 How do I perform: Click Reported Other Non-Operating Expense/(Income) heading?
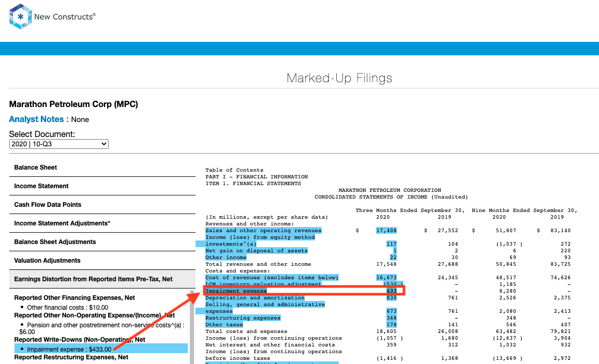tap(94, 315)
